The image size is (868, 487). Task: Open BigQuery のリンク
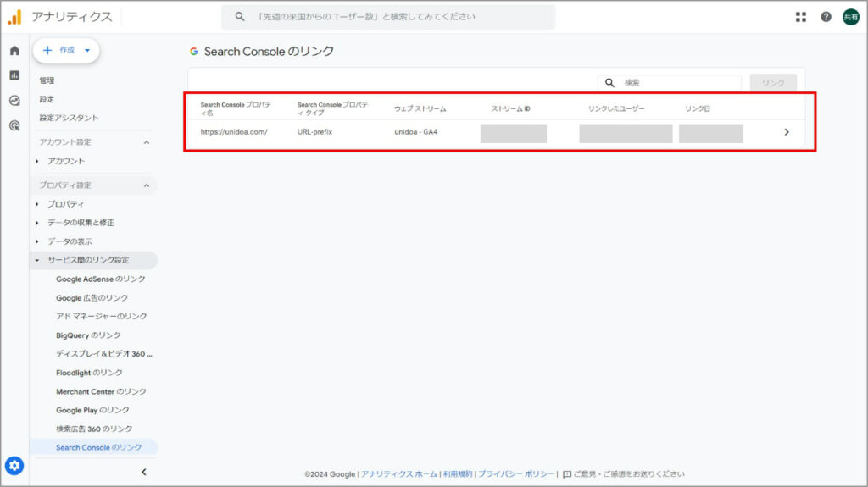(88, 335)
